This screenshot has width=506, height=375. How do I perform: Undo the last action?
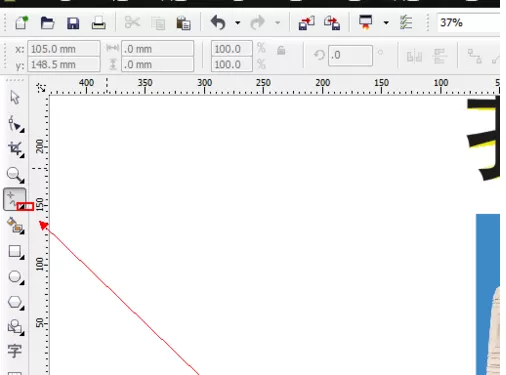[218, 23]
